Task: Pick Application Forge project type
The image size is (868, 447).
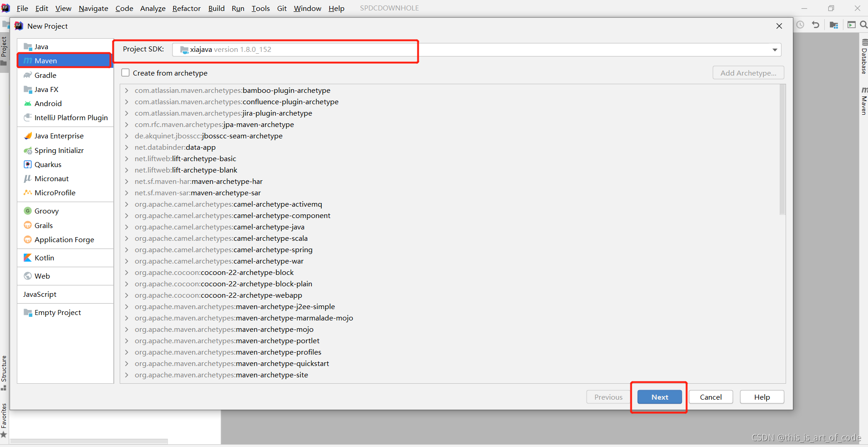Action: (x=65, y=239)
